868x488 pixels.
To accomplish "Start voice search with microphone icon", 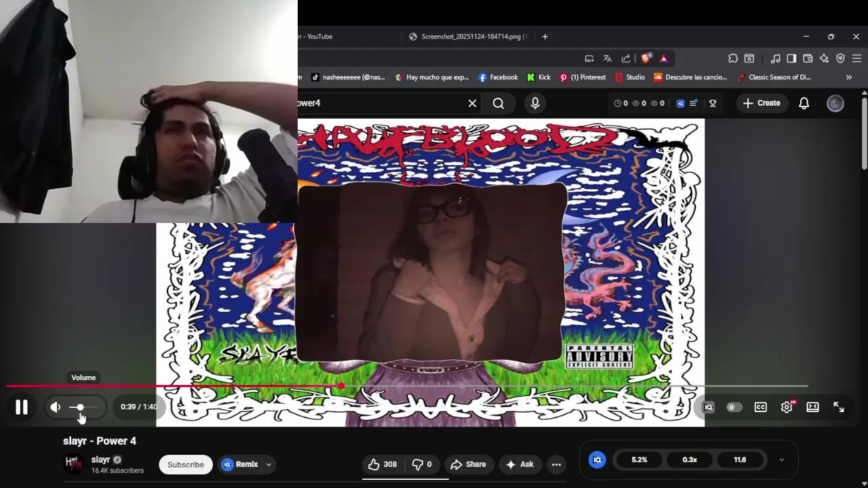I will tap(535, 103).
